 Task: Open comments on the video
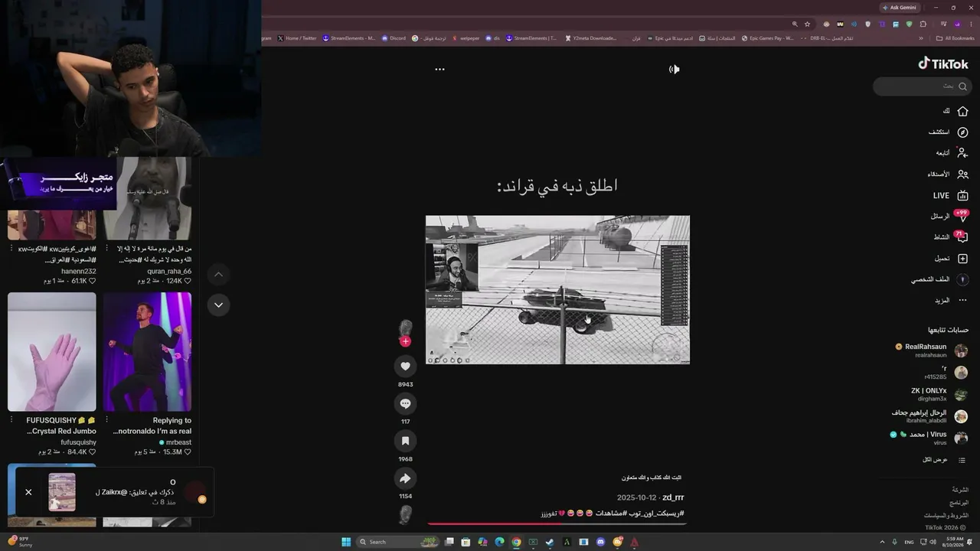406,403
